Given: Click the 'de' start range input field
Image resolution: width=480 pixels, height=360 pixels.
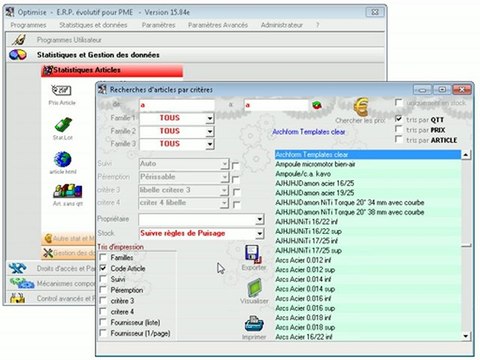Looking at the screenshot, I should 177,105.
